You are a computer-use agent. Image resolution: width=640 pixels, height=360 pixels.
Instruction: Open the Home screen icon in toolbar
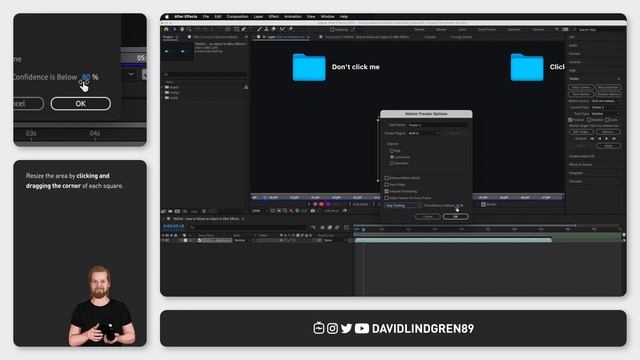click(166, 29)
